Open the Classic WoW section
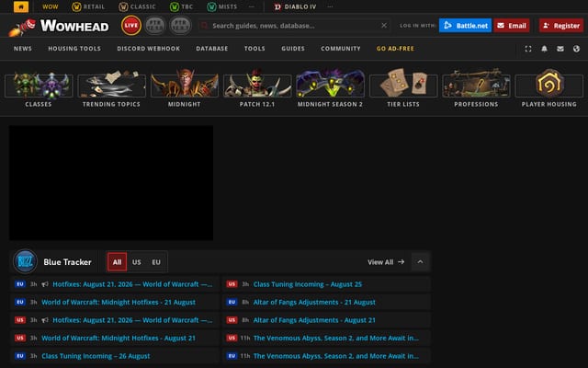The height and width of the screenshot is (368, 588). coord(137,6)
